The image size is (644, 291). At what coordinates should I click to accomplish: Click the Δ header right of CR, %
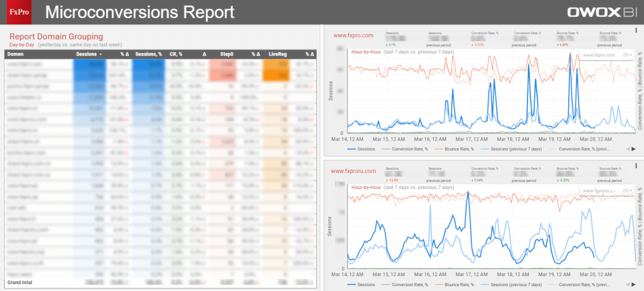click(x=204, y=54)
